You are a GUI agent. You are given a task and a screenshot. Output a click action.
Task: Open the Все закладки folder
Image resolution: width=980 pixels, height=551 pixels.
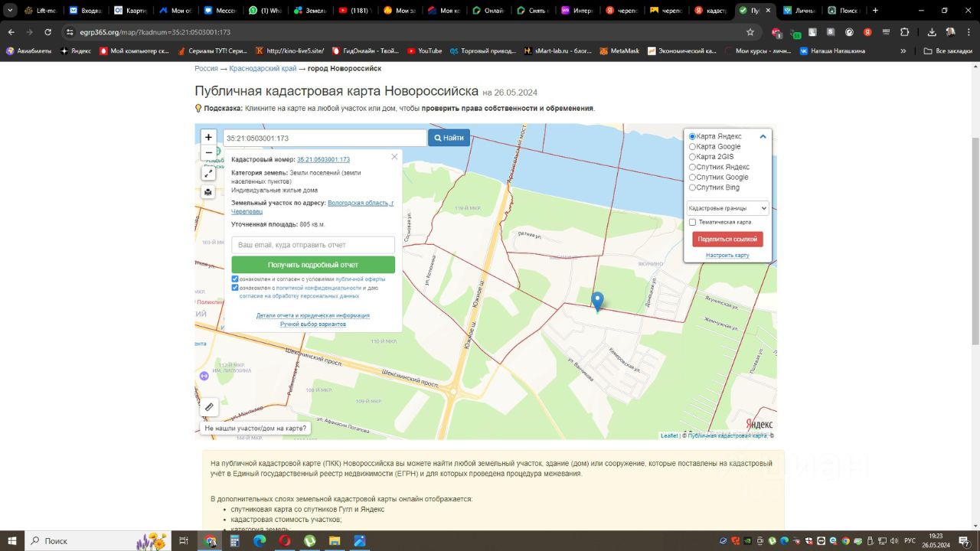click(x=949, y=51)
